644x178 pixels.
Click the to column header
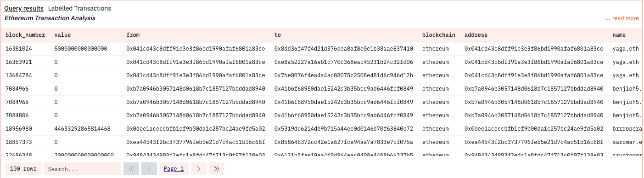click(x=277, y=35)
